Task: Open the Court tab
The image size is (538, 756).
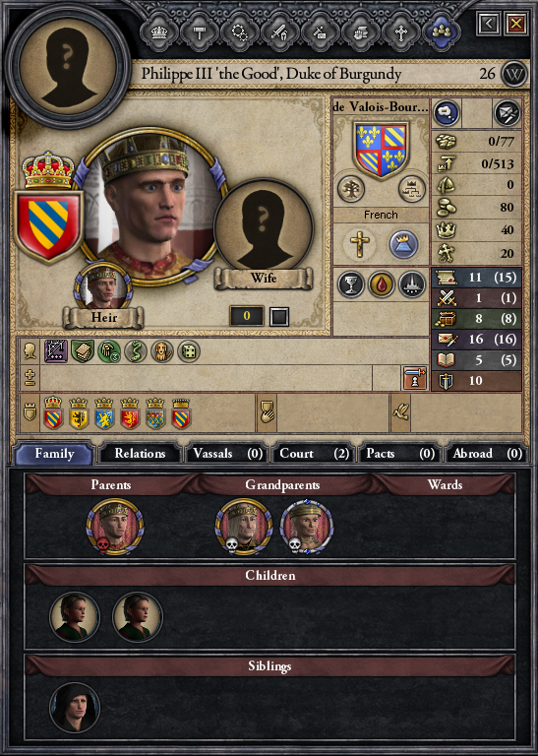Action: (314, 454)
